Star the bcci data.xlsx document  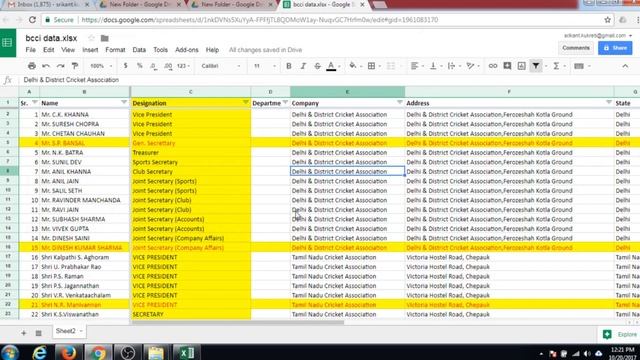tap(91, 38)
